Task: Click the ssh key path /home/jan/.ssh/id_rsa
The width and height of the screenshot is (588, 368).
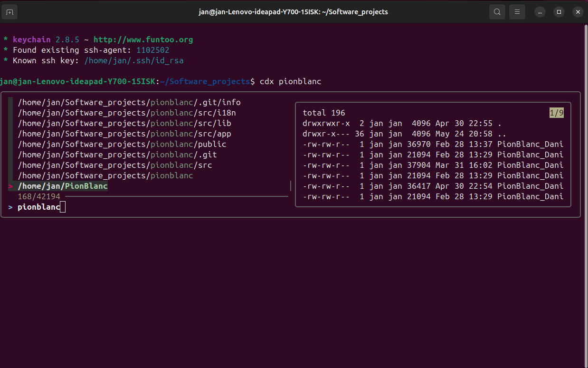Action: coord(134,60)
